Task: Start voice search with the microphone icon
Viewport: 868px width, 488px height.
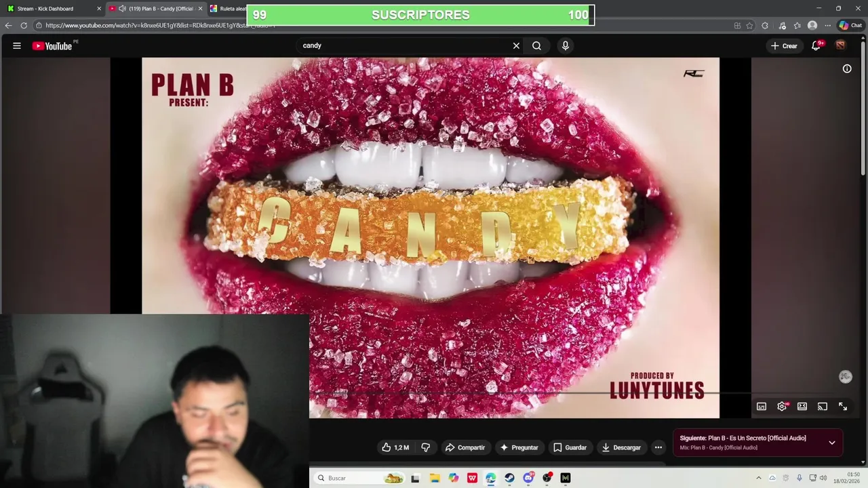Action: [x=565, y=45]
